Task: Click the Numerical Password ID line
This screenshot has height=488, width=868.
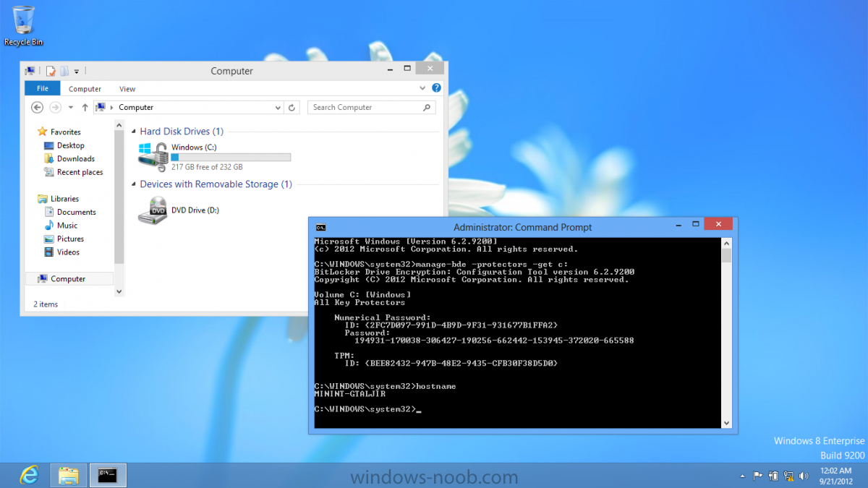Action: pyautogui.click(x=451, y=325)
